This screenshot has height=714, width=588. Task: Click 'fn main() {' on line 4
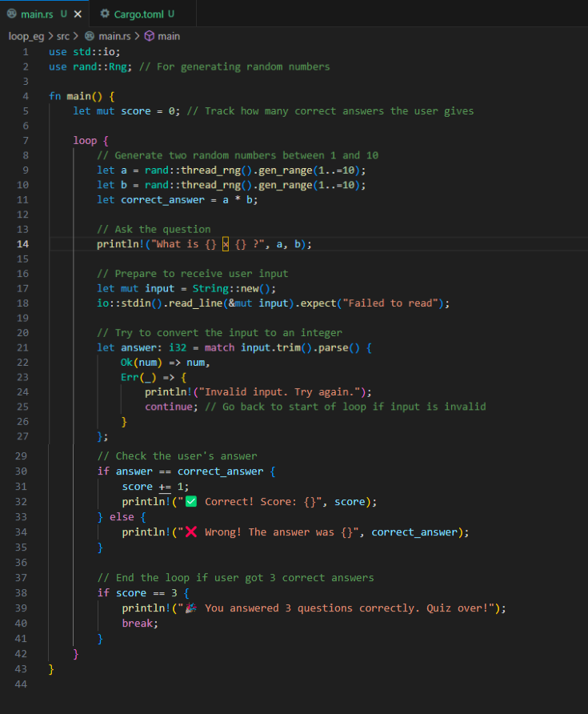click(82, 97)
